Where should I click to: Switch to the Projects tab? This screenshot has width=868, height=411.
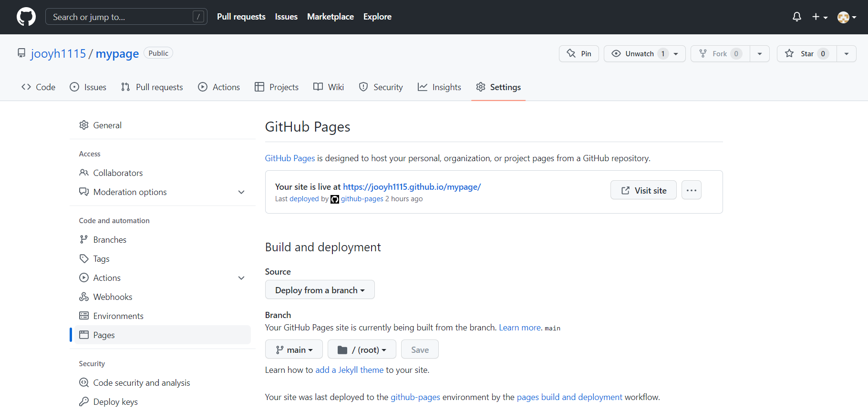click(277, 87)
